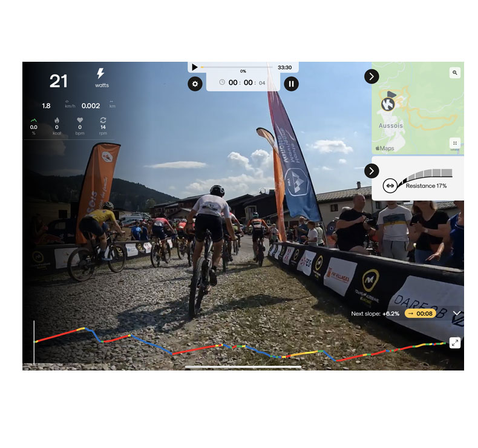Expand map to fullscreen icon
Image resolution: width=478 pixels, height=448 pixels.
coord(455,143)
